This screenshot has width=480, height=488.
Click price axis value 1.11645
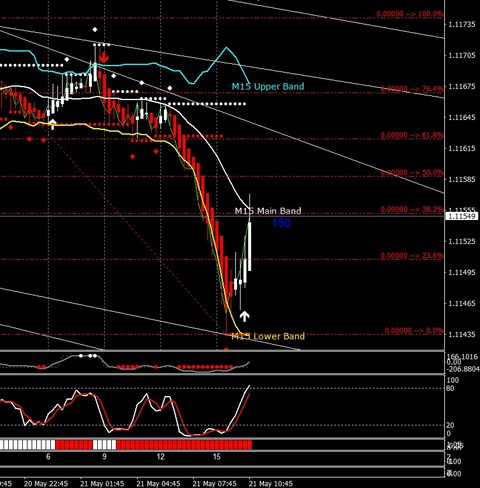(462, 117)
